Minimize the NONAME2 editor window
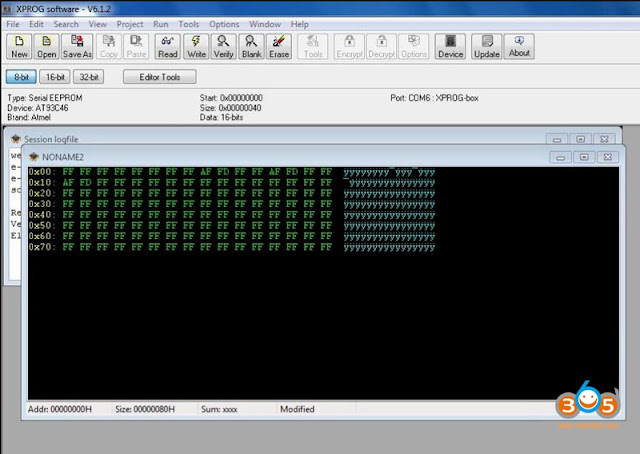This screenshot has height=454, width=640. (560, 157)
